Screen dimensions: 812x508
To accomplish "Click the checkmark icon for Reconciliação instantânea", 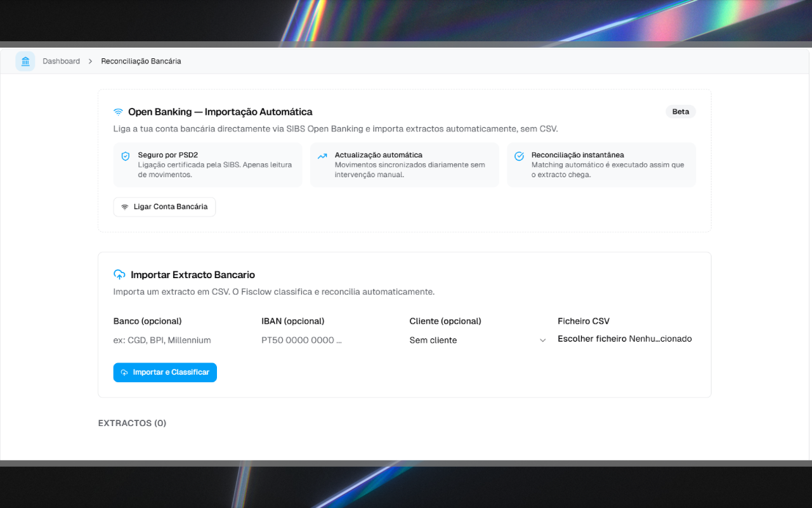I will [519, 156].
